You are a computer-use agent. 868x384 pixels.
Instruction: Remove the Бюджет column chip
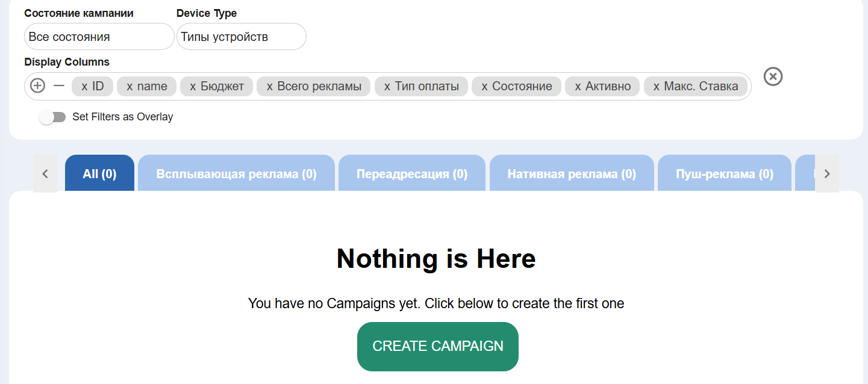(193, 87)
